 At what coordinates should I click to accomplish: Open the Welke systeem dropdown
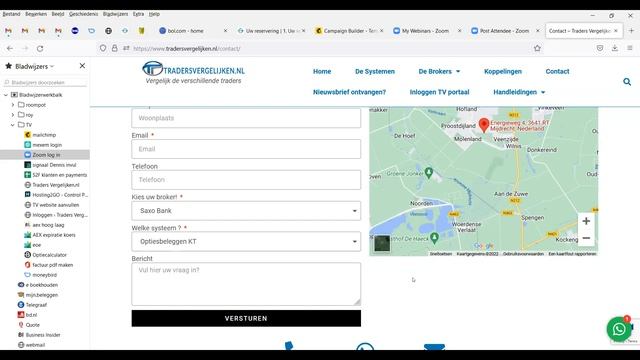tap(246, 242)
